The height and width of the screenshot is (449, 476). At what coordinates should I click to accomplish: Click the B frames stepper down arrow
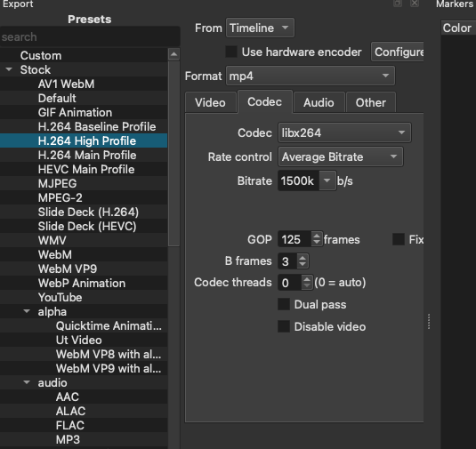pyautogui.click(x=303, y=264)
